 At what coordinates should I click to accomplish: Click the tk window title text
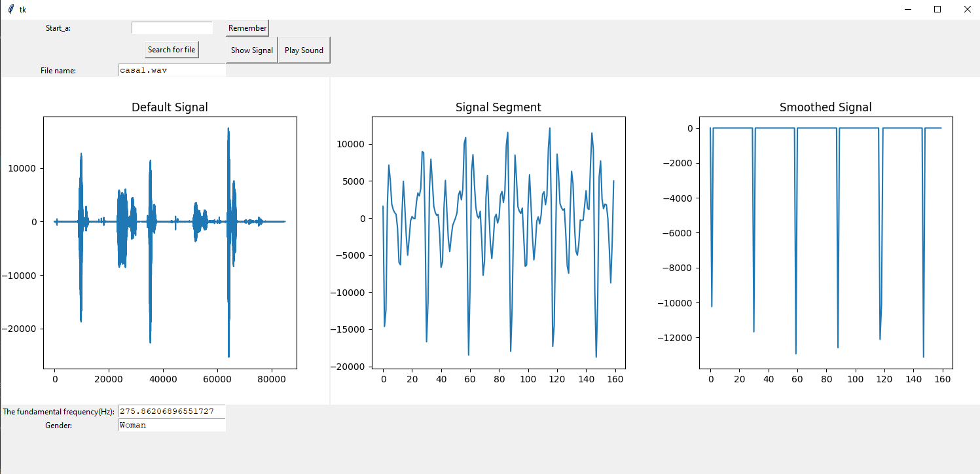coord(22,9)
